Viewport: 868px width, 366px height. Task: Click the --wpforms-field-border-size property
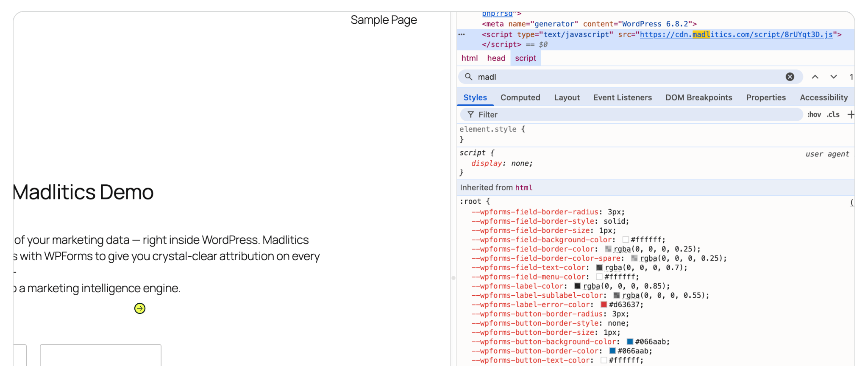pos(530,230)
